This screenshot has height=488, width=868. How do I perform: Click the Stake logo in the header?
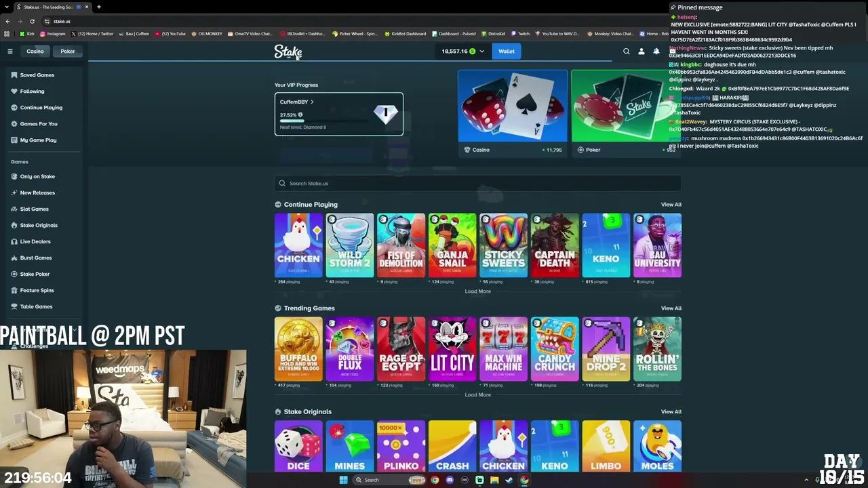288,52
